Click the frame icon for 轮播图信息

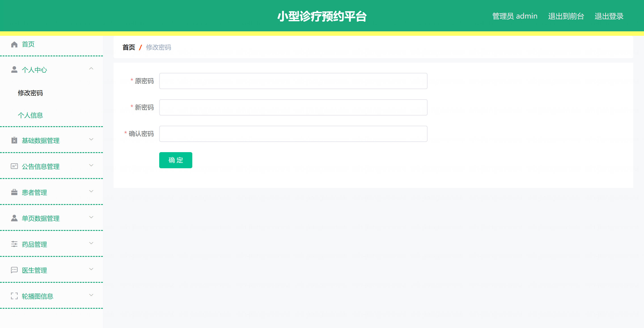pyautogui.click(x=14, y=296)
